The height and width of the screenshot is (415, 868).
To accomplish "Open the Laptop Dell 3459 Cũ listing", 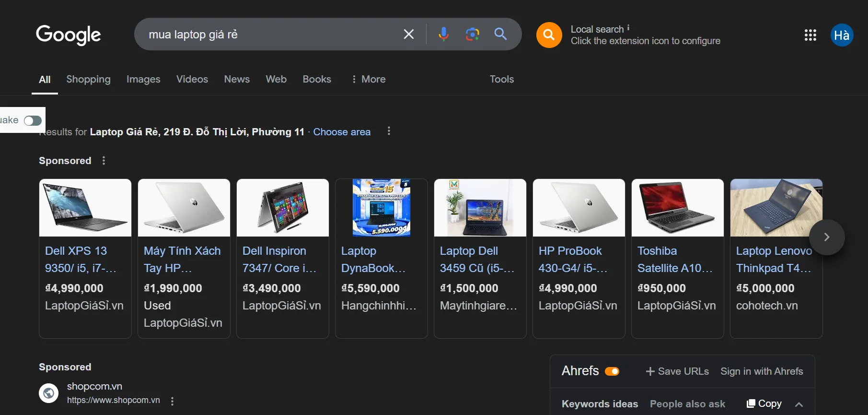I will [477, 260].
